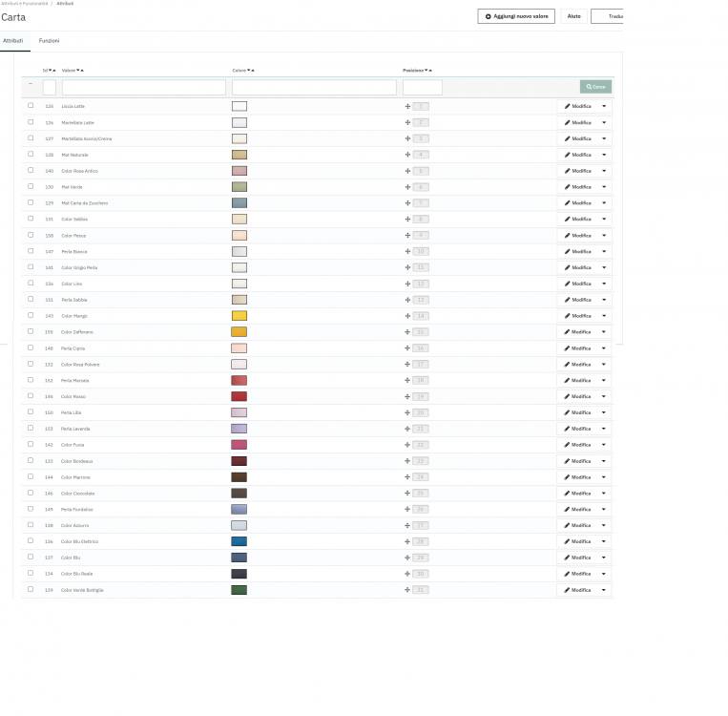Click move handle on Perla Bianca row
This screenshot has width=728, height=716.
point(407,251)
